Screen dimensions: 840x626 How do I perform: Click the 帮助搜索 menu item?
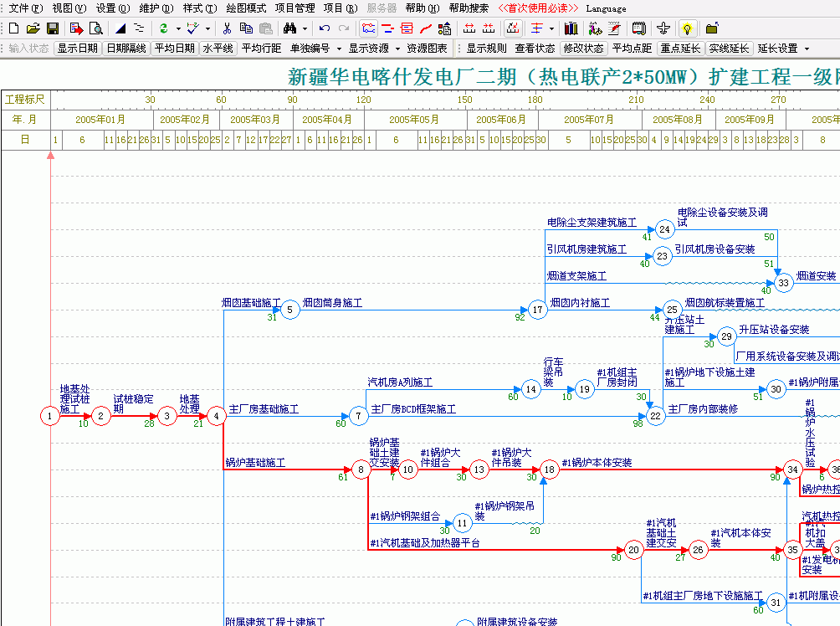click(469, 8)
